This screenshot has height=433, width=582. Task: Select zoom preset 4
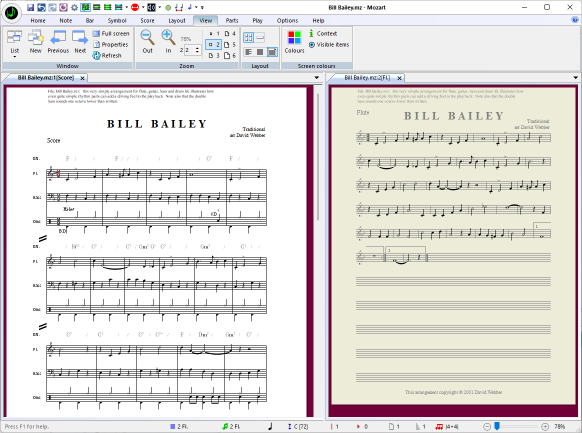(x=230, y=34)
